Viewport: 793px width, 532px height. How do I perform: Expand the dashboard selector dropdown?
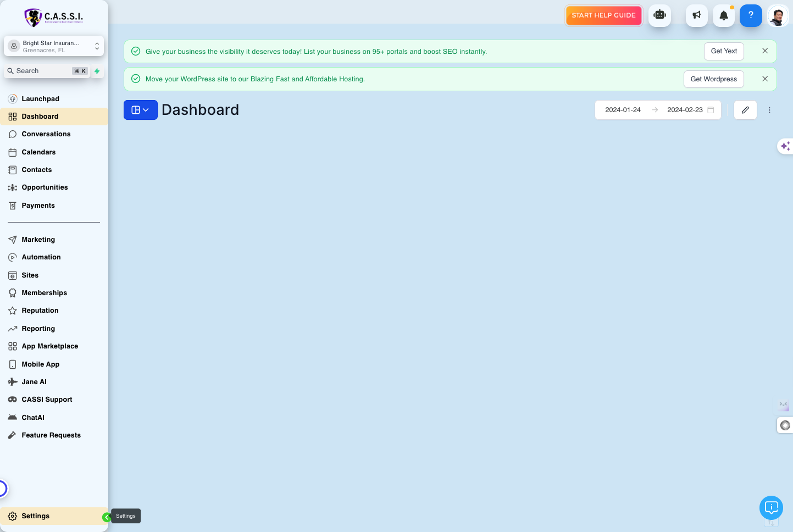tap(141, 110)
